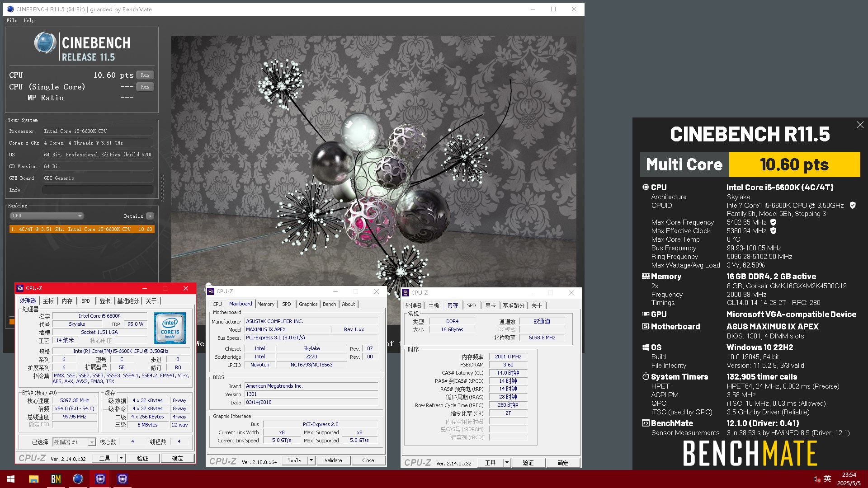Expand Tools dropdown arrow in English CPU-Z
This screenshot has height=488, width=868.
(x=311, y=460)
